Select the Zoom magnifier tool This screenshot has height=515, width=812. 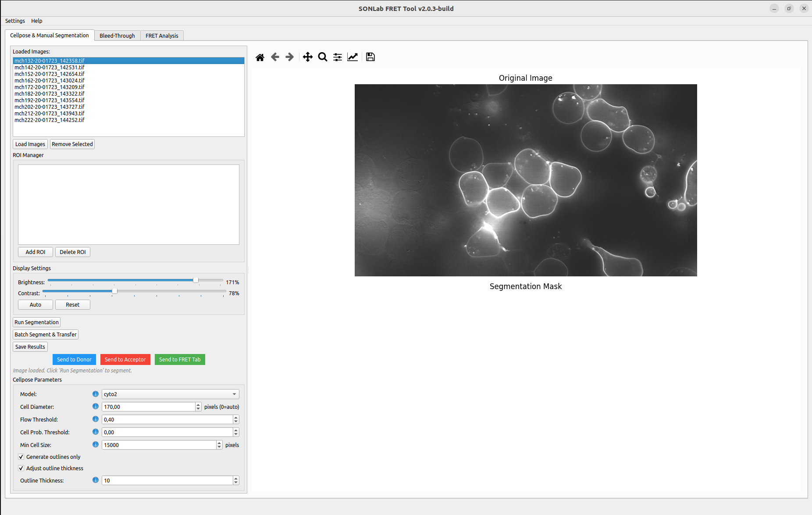point(323,57)
